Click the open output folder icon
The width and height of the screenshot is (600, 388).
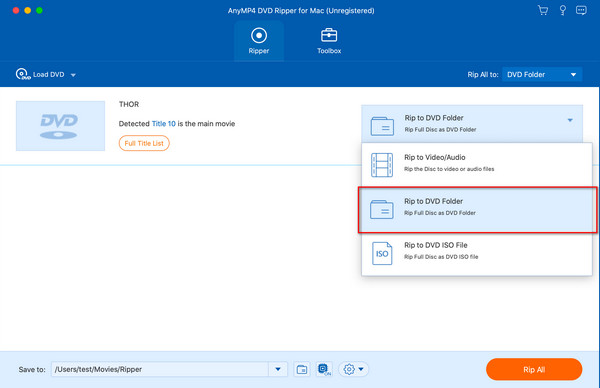tap(302, 369)
